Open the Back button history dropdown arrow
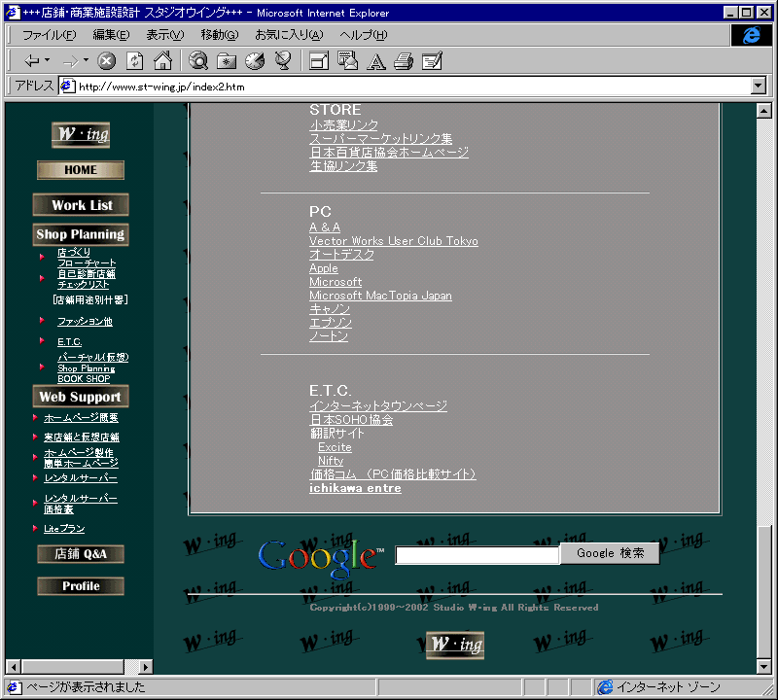Image resolution: width=778 pixels, height=700 pixels. (x=48, y=60)
